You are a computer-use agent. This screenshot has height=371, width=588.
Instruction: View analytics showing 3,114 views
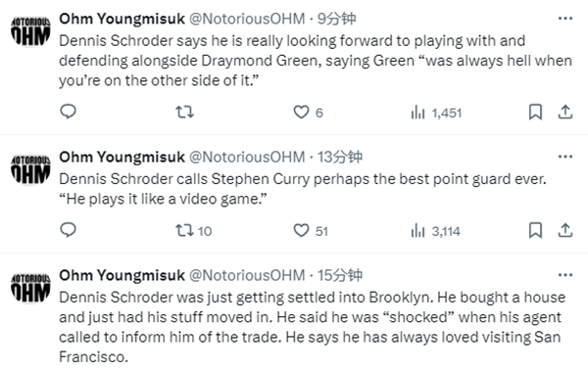(435, 231)
